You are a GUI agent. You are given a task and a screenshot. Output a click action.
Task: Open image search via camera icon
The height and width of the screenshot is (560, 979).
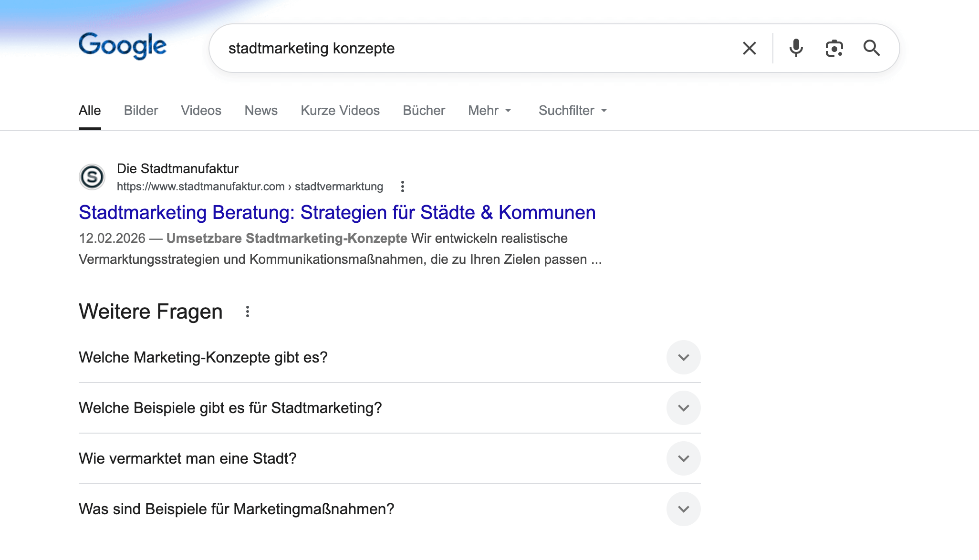coord(834,48)
